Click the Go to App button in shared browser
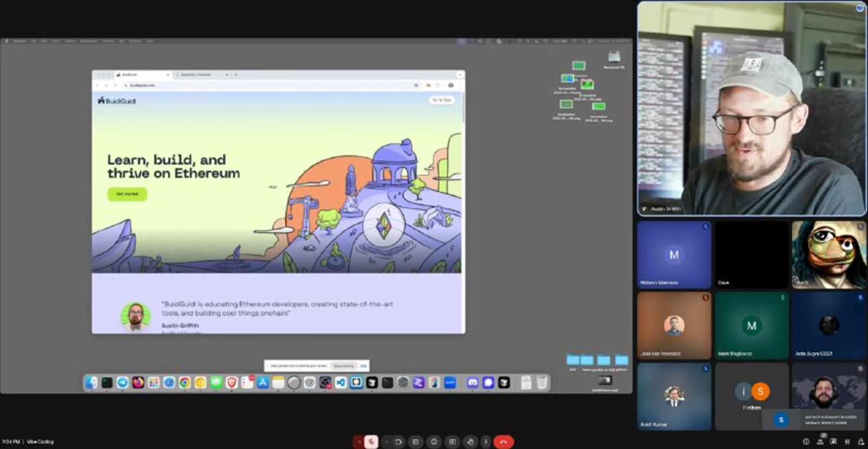Image resolution: width=868 pixels, height=449 pixels. (x=442, y=100)
